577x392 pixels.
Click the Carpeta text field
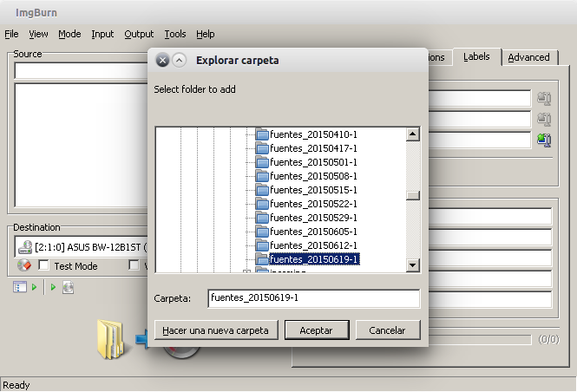[x=313, y=298]
